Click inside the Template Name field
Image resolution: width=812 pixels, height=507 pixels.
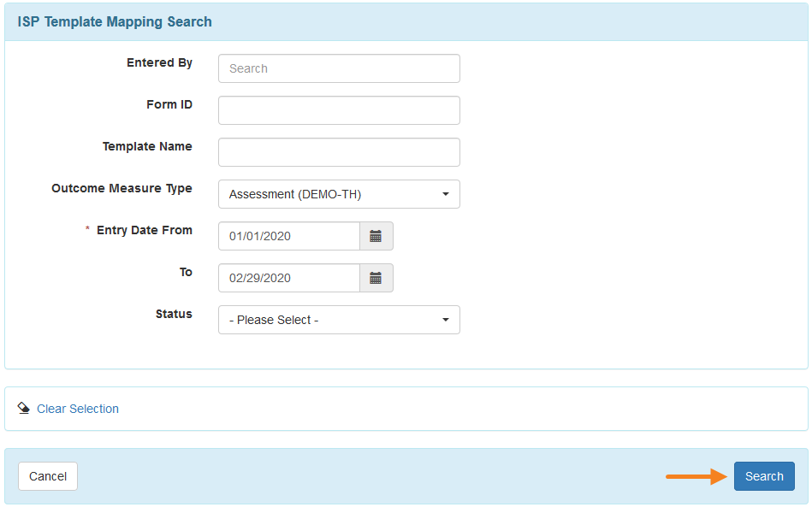pos(339,152)
